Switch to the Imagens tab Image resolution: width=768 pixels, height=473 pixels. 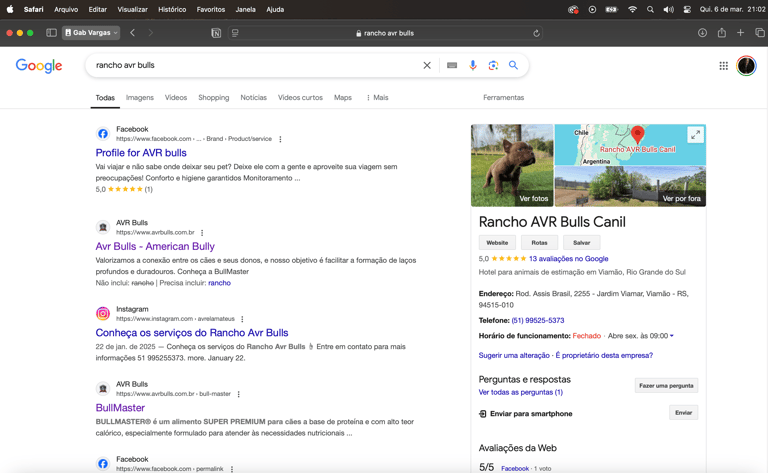[140, 97]
